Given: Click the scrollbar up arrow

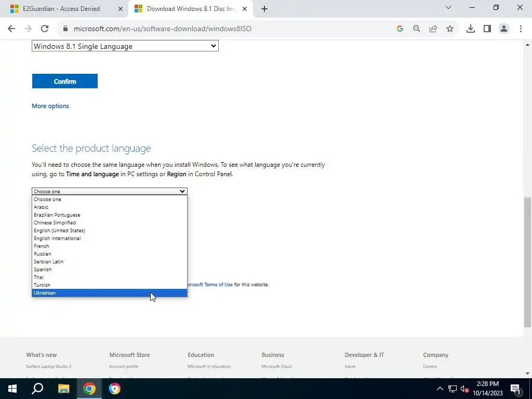Looking at the screenshot, I should (x=527, y=45).
